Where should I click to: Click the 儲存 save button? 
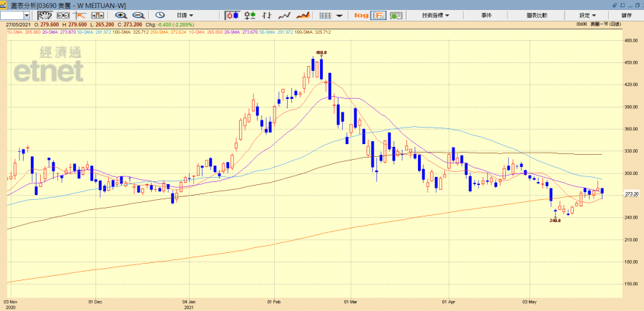point(627,15)
